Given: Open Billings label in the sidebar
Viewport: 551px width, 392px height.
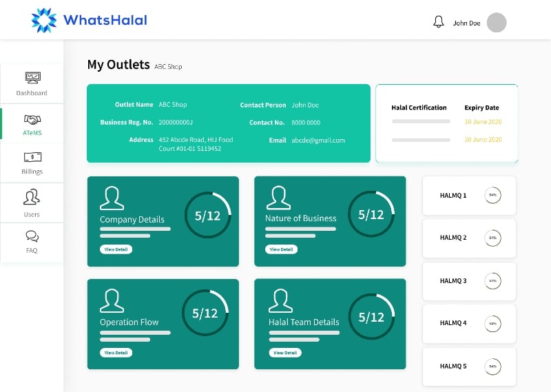Looking at the screenshot, I should pos(32,172).
